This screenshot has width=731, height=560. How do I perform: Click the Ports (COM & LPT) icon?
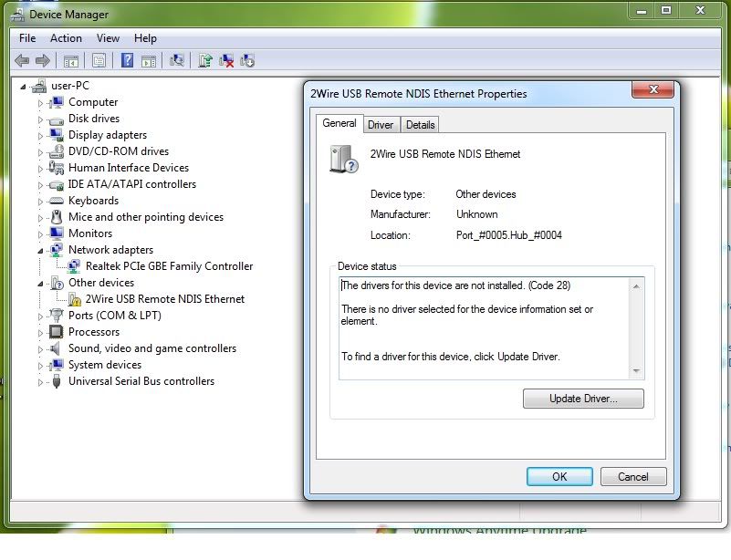(x=56, y=316)
